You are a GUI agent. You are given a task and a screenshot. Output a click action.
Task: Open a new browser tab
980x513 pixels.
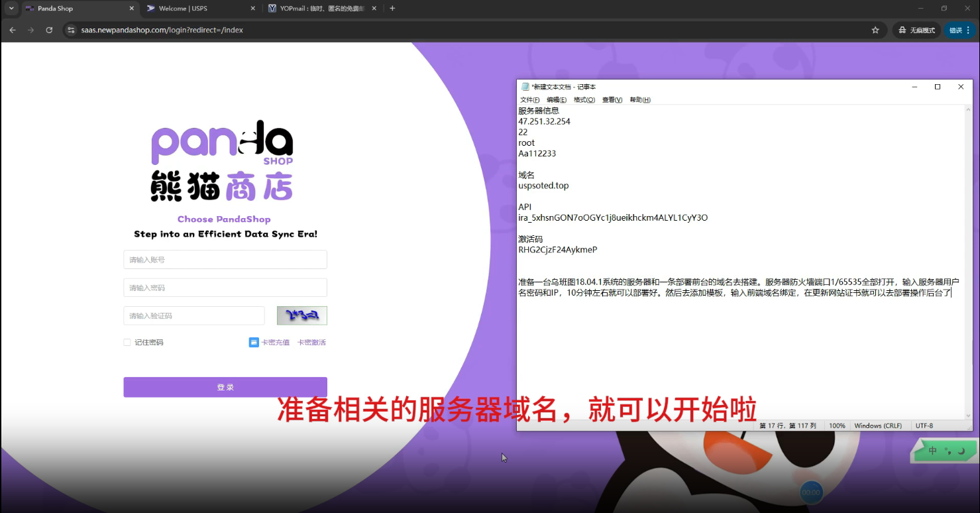coord(392,9)
